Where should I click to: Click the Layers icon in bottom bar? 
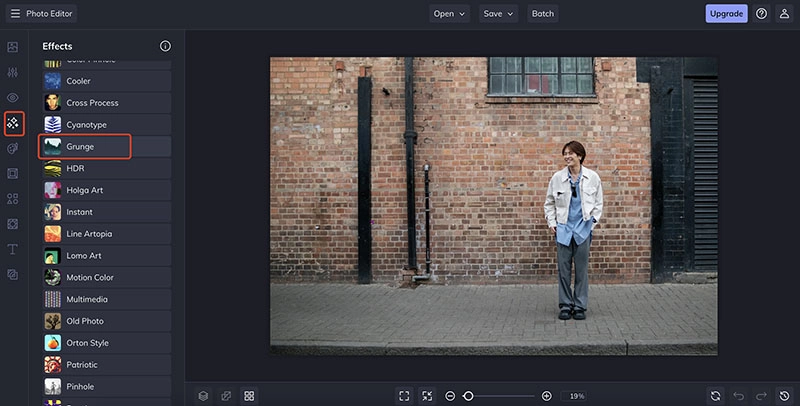[x=203, y=396]
